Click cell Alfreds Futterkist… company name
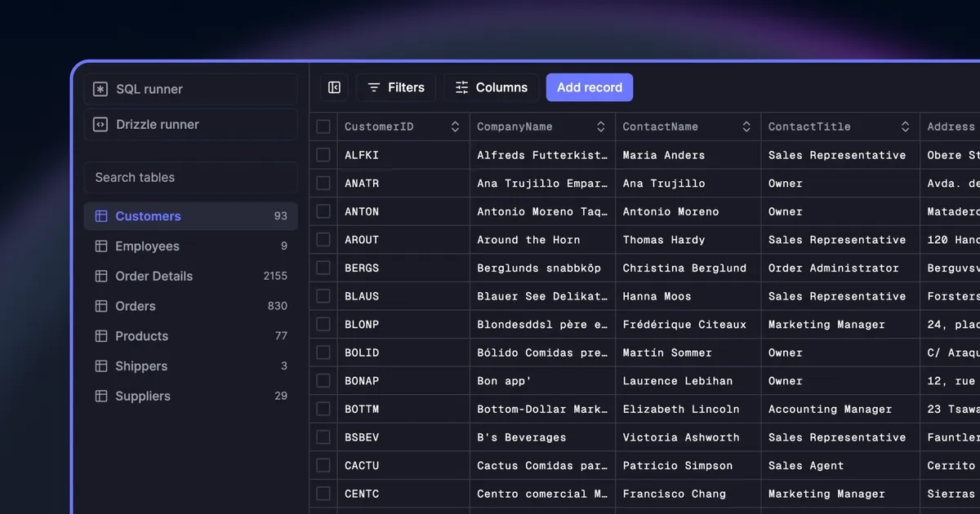Image resolution: width=980 pixels, height=514 pixels. (x=542, y=155)
